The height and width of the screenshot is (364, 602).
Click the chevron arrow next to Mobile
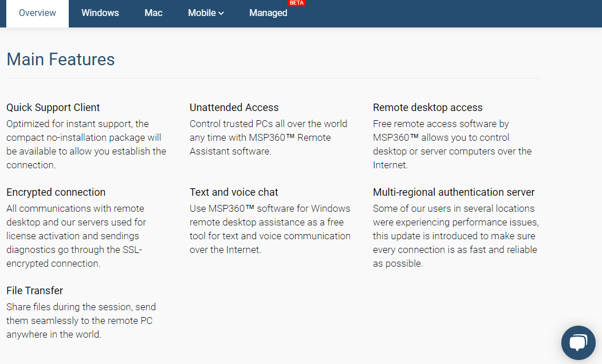(222, 13)
